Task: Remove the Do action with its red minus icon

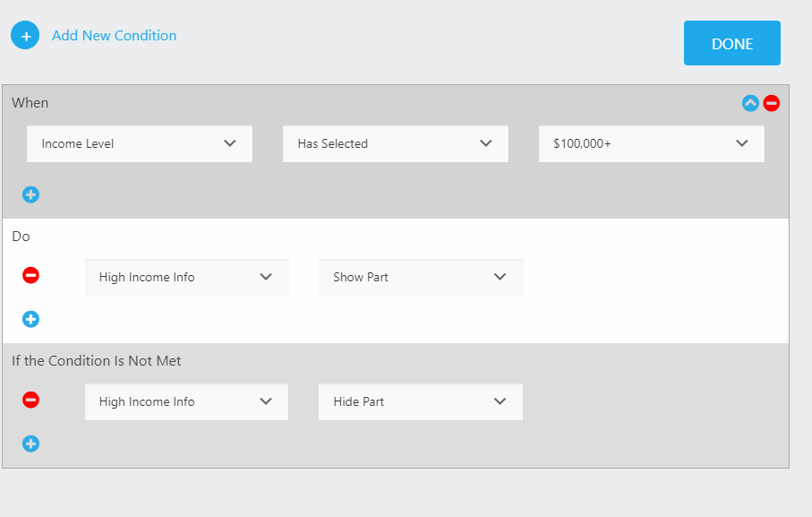Action: (x=30, y=276)
